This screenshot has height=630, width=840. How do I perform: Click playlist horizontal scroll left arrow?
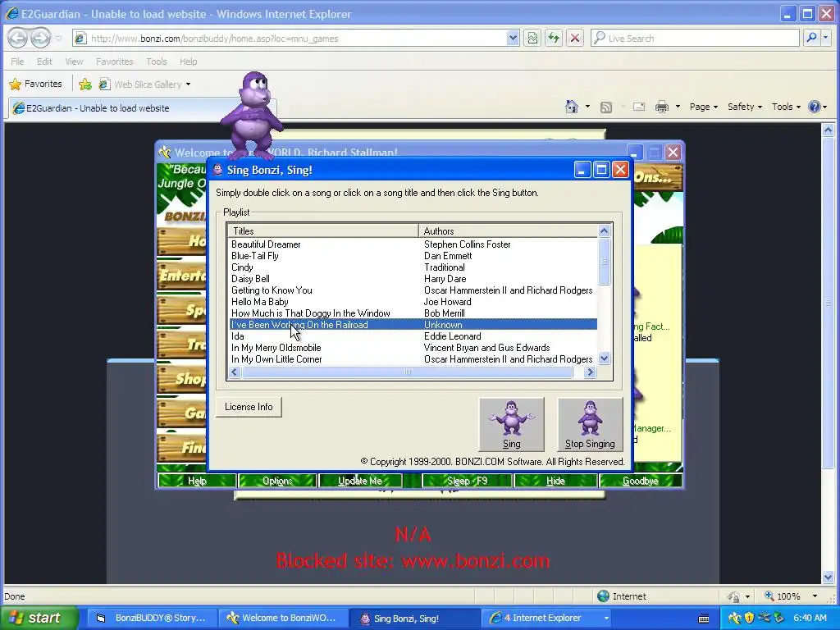pos(235,372)
